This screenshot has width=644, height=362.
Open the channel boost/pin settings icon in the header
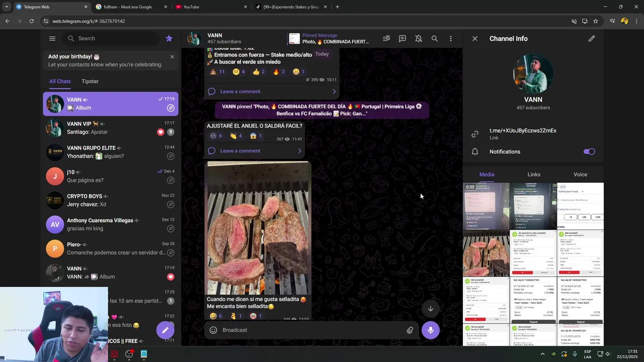pyautogui.click(x=386, y=38)
